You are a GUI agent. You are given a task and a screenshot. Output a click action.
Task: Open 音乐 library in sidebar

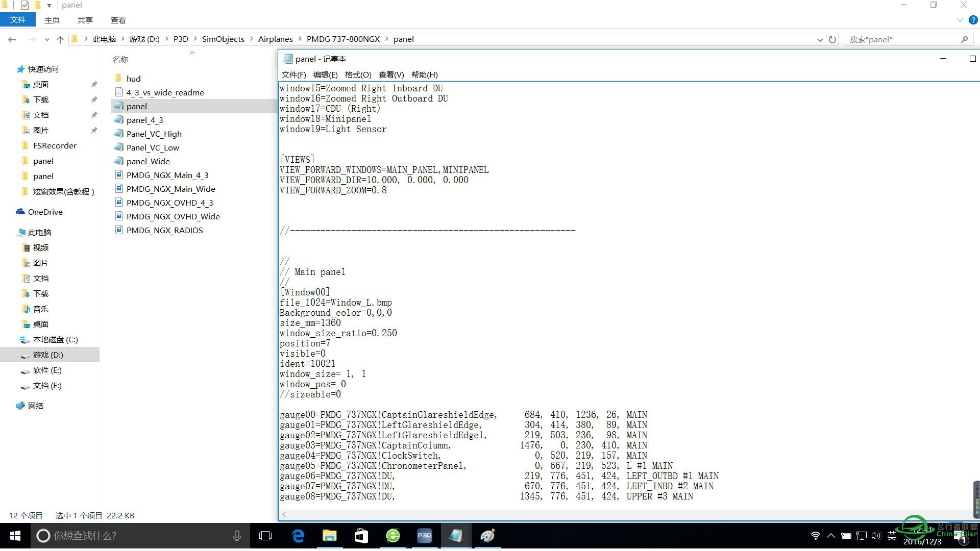tap(40, 309)
